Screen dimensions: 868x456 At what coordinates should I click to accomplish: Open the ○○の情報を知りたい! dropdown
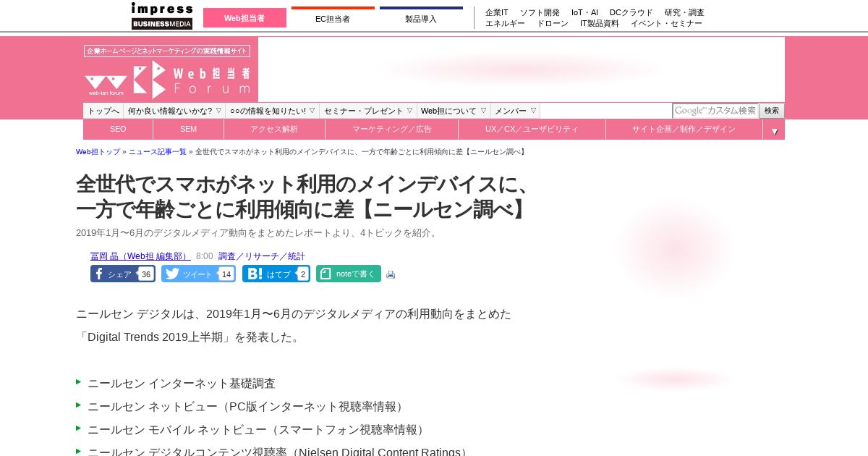(273, 111)
